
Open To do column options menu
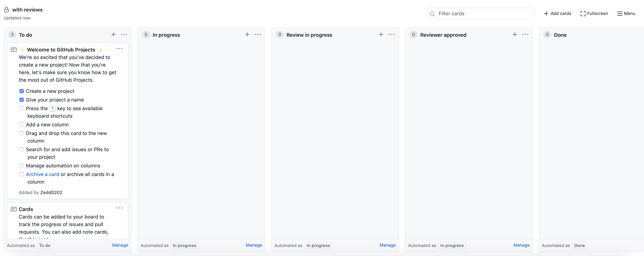click(124, 34)
